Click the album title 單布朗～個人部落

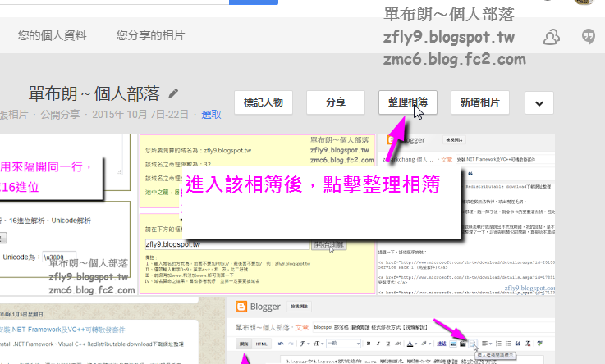pos(94,93)
